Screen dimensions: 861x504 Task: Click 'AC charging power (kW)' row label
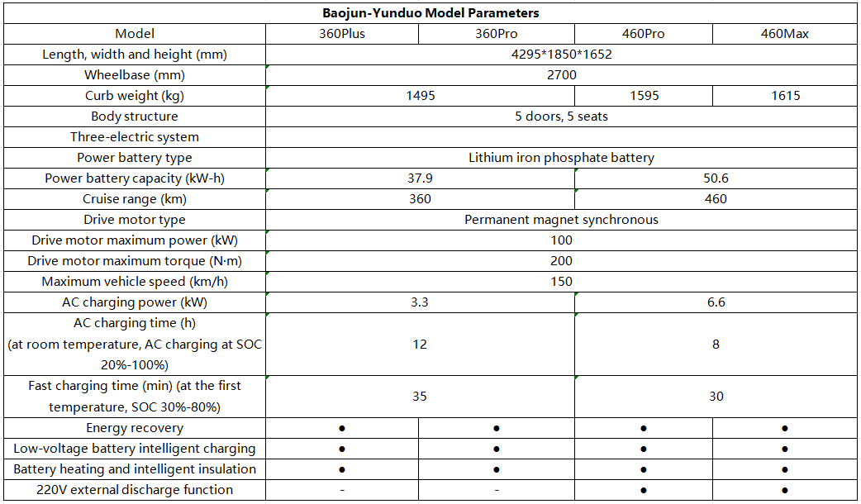point(135,302)
